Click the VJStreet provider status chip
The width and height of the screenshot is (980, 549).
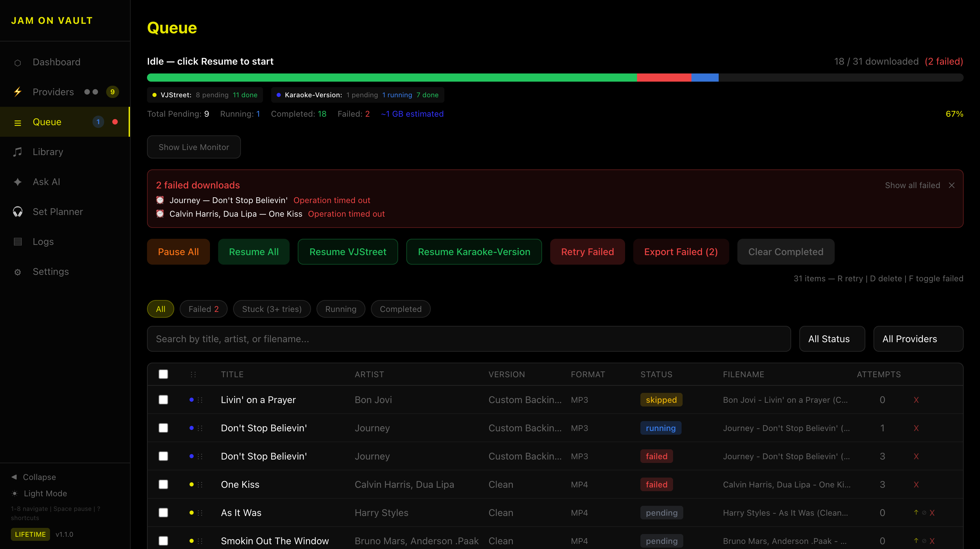click(x=205, y=95)
